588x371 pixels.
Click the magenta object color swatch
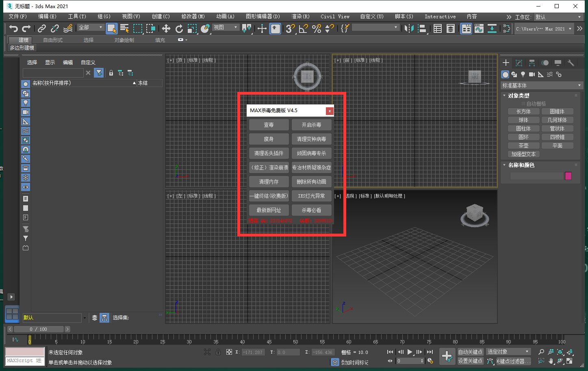568,176
